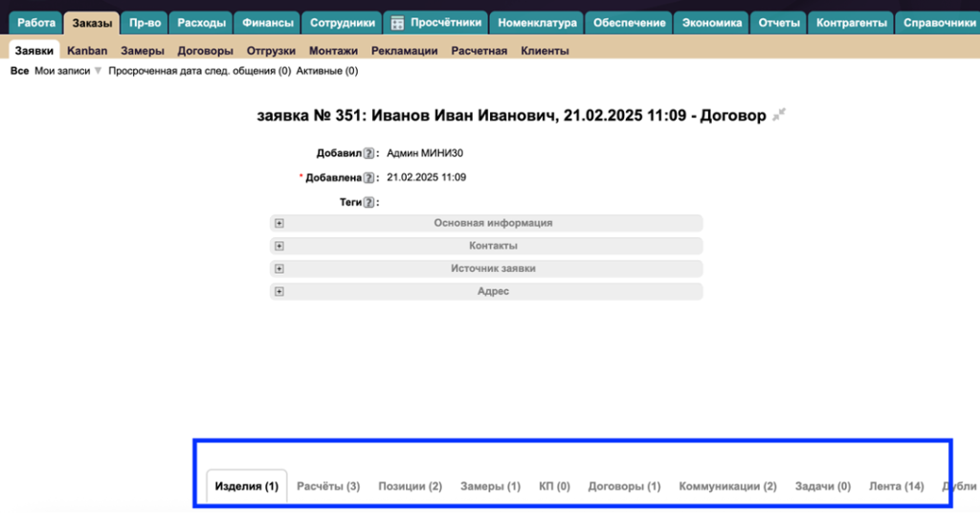Click the help icon next to Добавил
The height and width of the screenshot is (513, 980).
click(368, 153)
